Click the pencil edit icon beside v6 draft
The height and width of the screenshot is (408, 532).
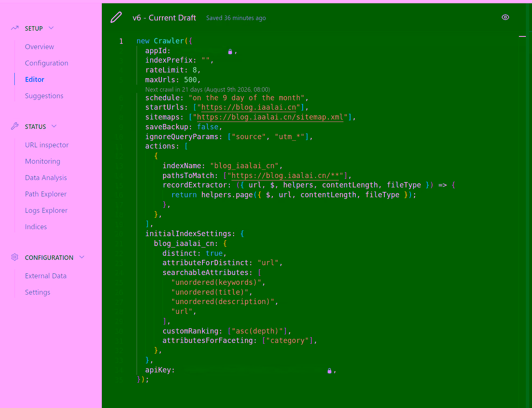(x=116, y=18)
